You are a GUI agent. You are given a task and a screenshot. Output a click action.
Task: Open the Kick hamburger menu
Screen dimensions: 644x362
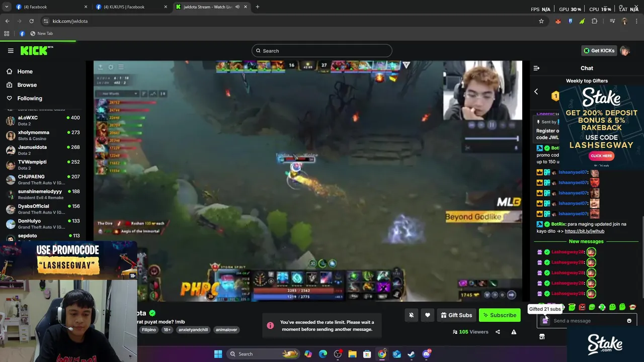(x=11, y=51)
